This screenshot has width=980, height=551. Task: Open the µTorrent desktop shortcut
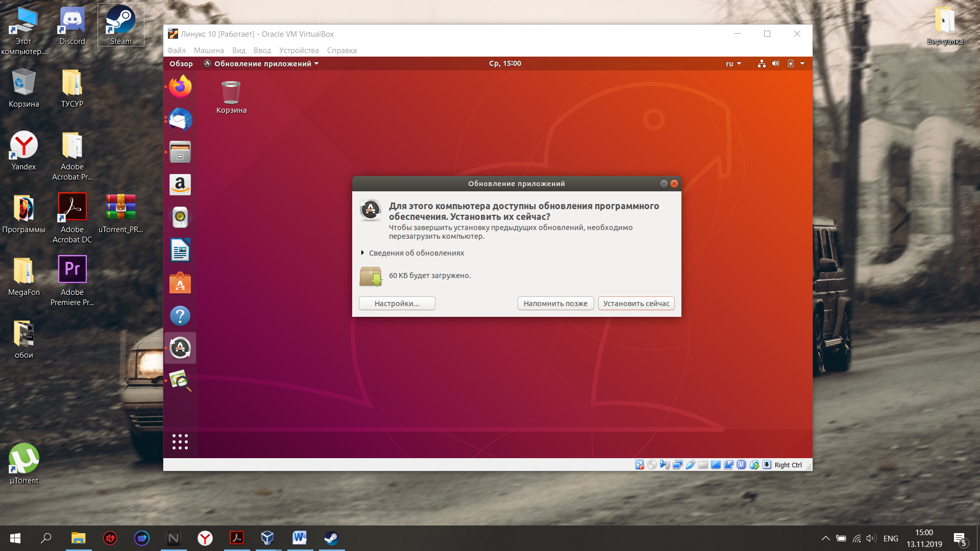coord(24,464)
